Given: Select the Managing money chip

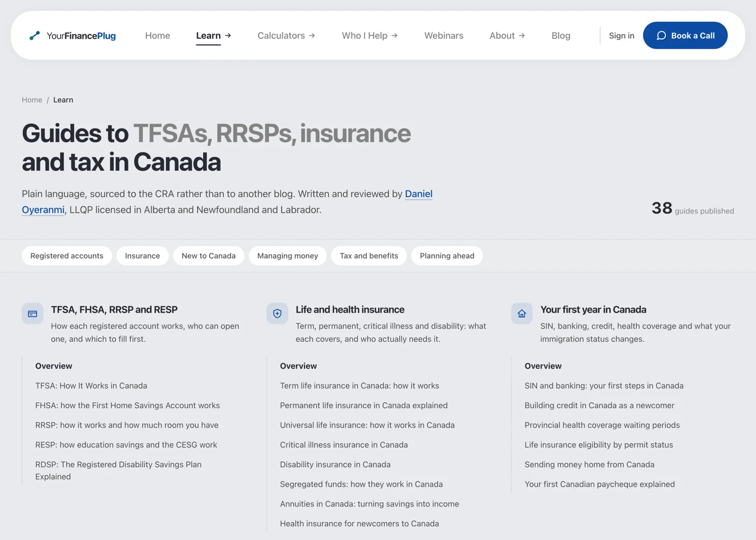Looking at the screenshot, I should (288, 256).
